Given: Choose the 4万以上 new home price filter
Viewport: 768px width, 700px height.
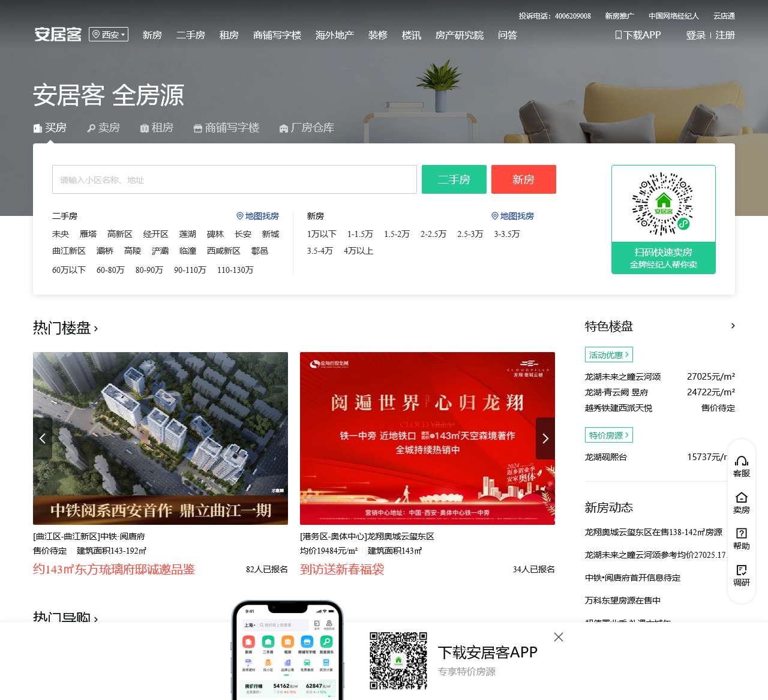Looking at the screenshot, I should click(x=359, y=251).
